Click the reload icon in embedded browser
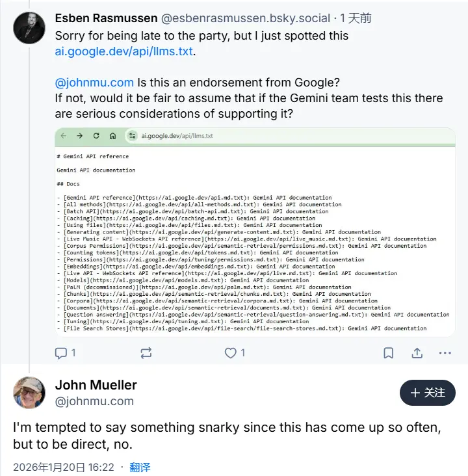 click(96, 136)
